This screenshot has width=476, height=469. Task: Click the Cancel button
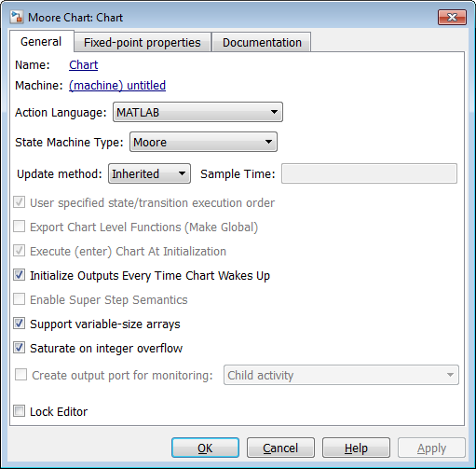pyautogui.click(x=280, y=448)
